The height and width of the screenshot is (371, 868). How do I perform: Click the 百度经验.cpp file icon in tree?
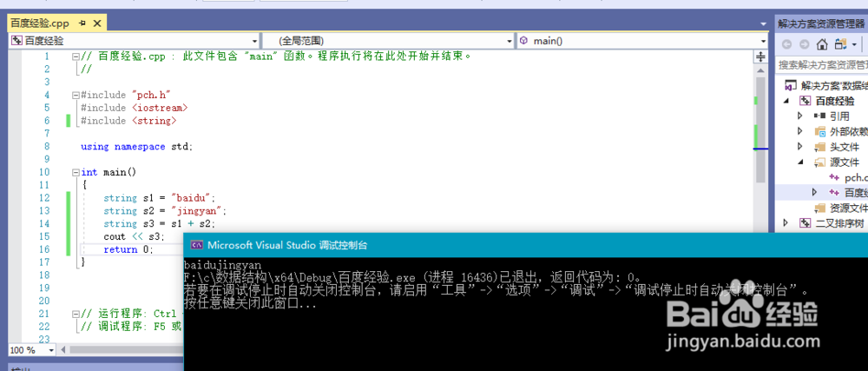(x=834, y=193)
